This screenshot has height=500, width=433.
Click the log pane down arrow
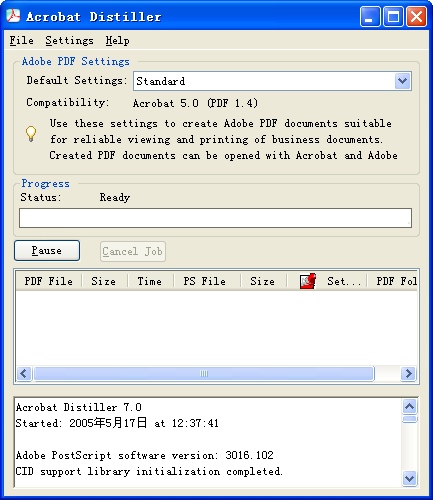[x=409, y=479]
